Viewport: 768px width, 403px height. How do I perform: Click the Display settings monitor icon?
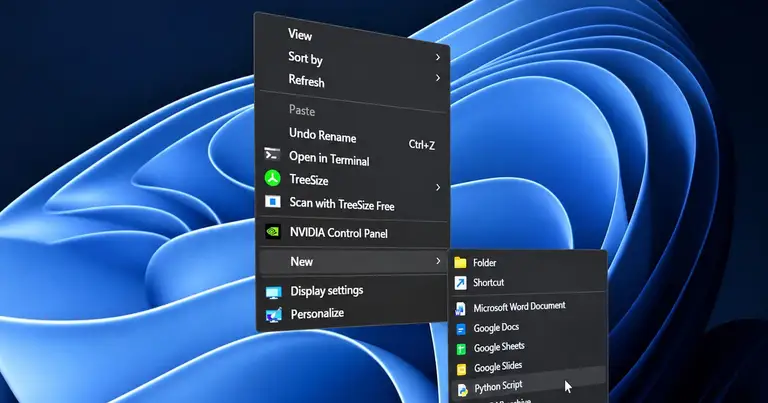tap(274, 293)
